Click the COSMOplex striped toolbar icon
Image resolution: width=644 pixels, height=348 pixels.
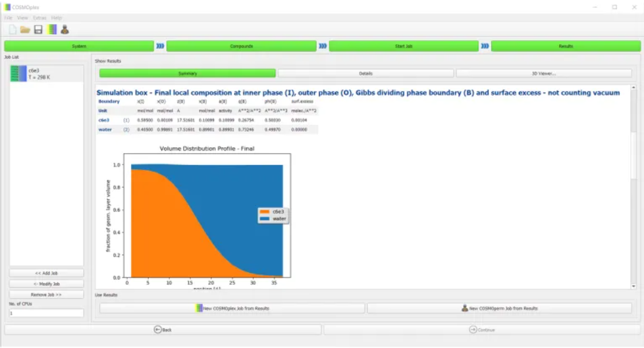52,30
